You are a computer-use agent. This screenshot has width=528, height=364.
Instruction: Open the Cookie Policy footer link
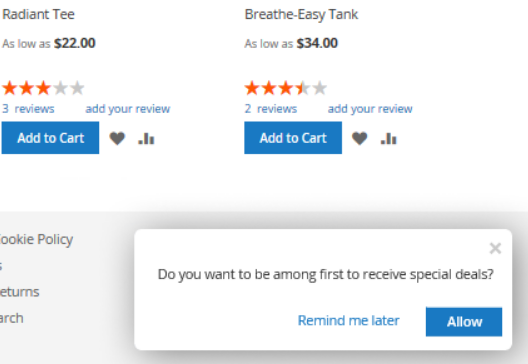(36, 239)
